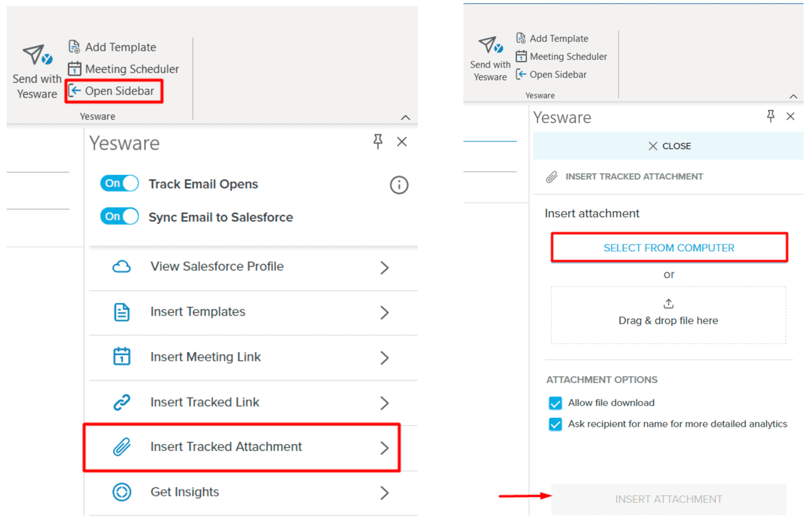Toggle the Sync Email to Salesforce switch
The image size is (812, 520).
[x=119, y=217]
